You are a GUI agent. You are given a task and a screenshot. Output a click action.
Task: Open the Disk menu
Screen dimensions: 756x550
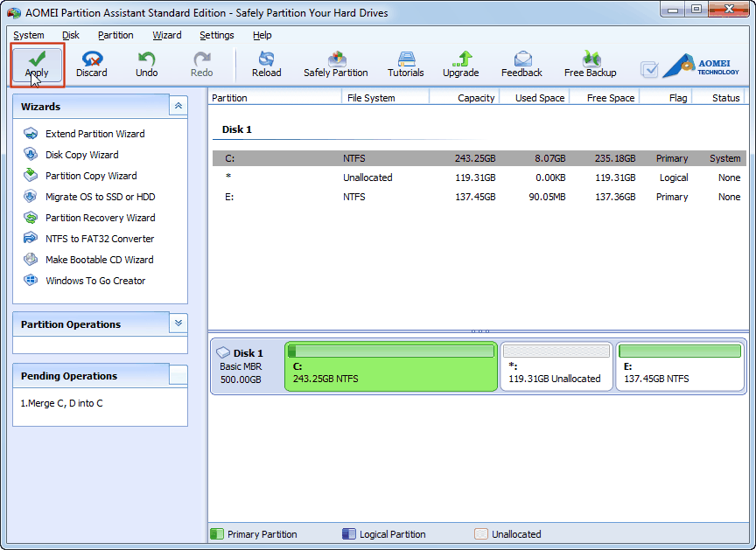[x=70, y=35]
